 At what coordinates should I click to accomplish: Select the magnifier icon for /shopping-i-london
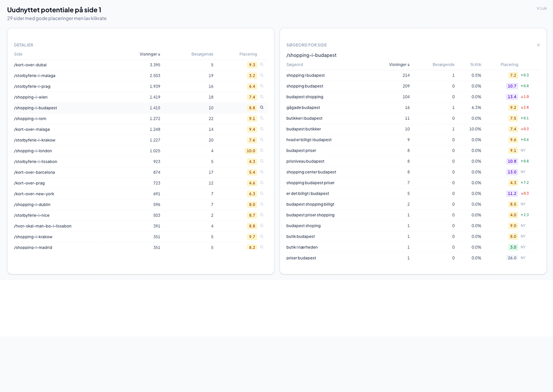tap(261, 151)
